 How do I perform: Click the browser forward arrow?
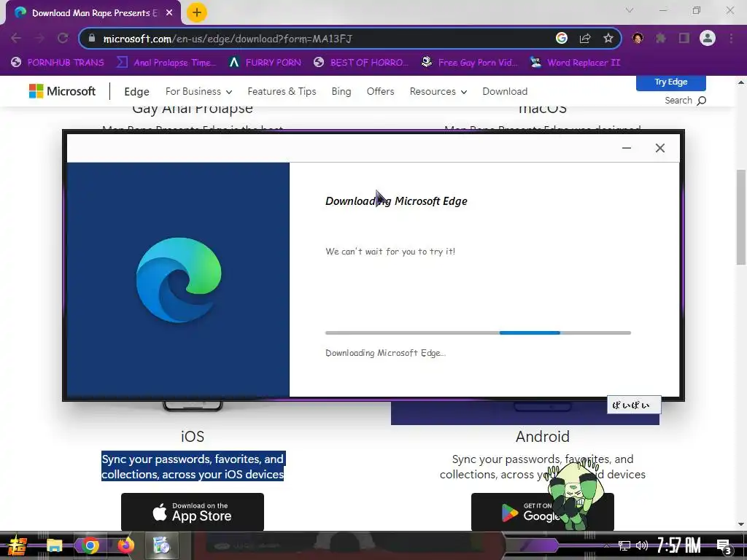39,38
